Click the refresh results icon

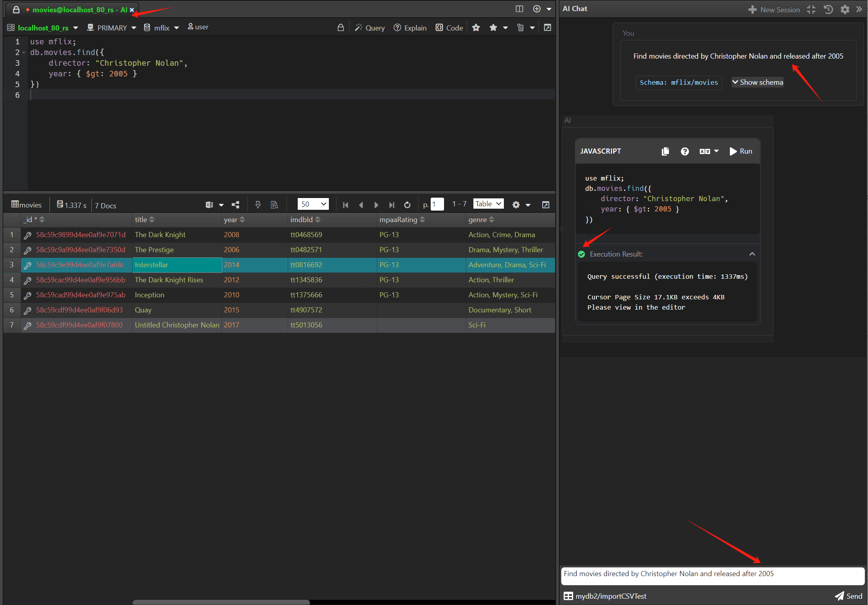(x=407, y=205)
